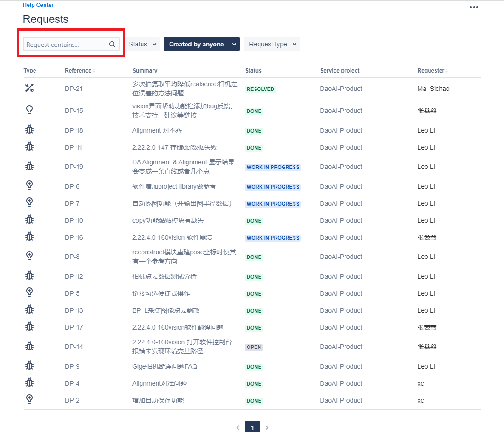Screen dimensions: 504x432
Task: Click the lightbulb-plus icon for DP-6
Action: click(29, 185)
